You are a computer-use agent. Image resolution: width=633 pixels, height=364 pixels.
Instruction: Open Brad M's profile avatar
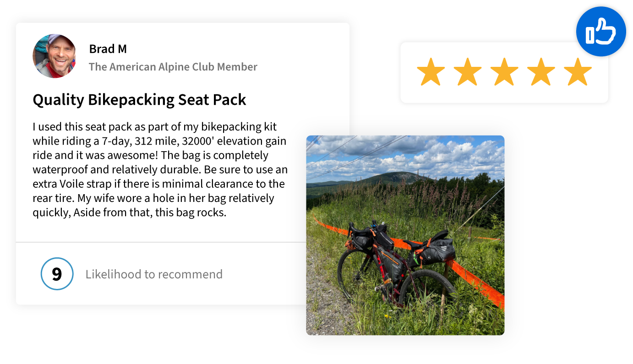55,56
